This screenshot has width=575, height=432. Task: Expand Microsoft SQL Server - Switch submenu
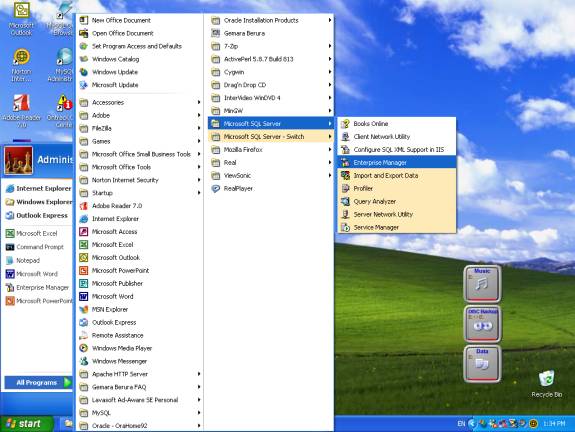pyautogui.click(x=271, y=136)
